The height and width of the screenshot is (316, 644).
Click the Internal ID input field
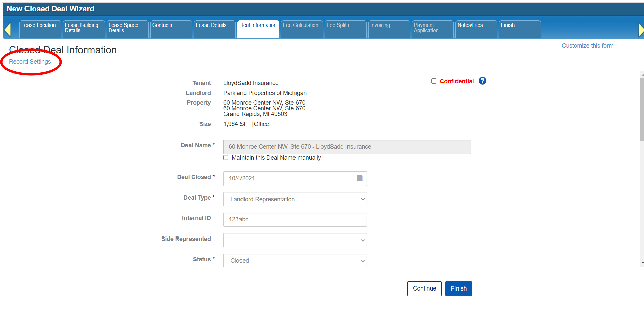click(x=295, y=220)
